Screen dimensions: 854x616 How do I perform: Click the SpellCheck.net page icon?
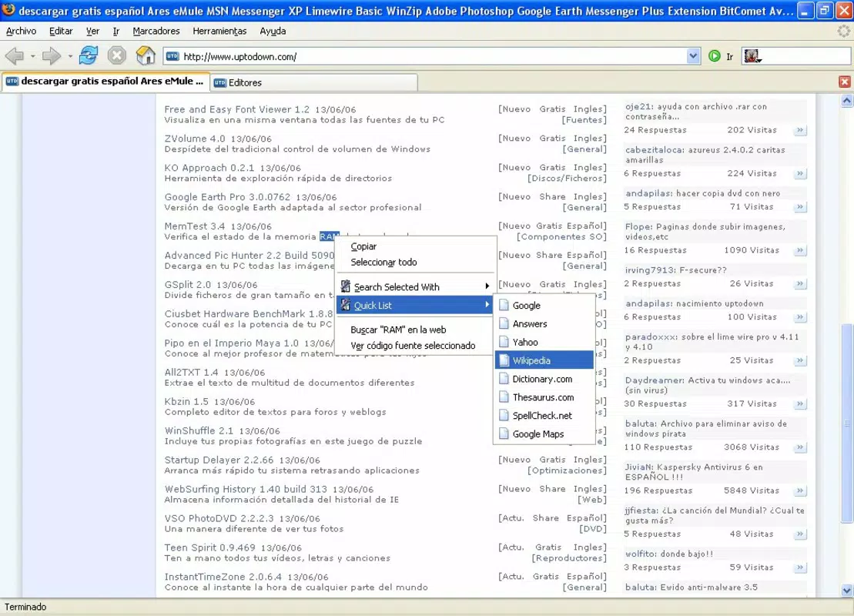click(504, 416)
